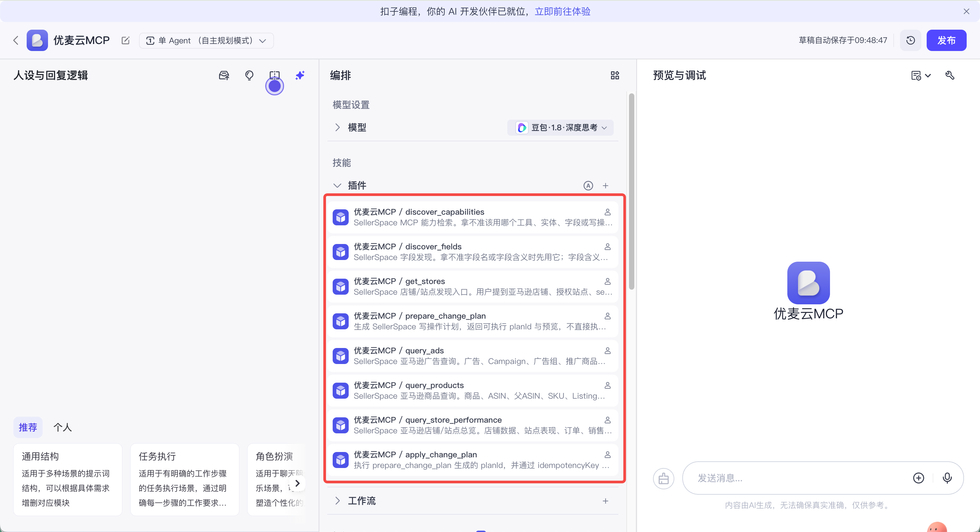Edit the bot name 优麦云MCP
This screenshot has width=980, height=532.
(126, 40)
